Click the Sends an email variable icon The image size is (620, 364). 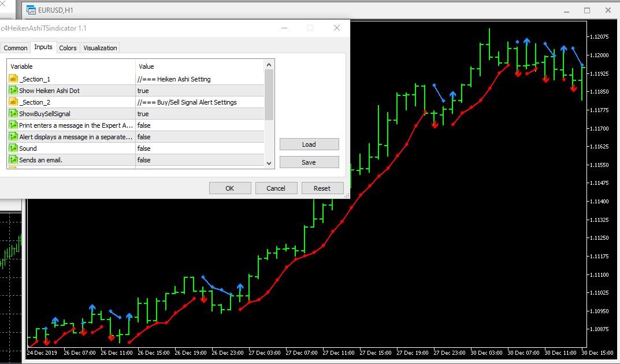coord(13,159)
